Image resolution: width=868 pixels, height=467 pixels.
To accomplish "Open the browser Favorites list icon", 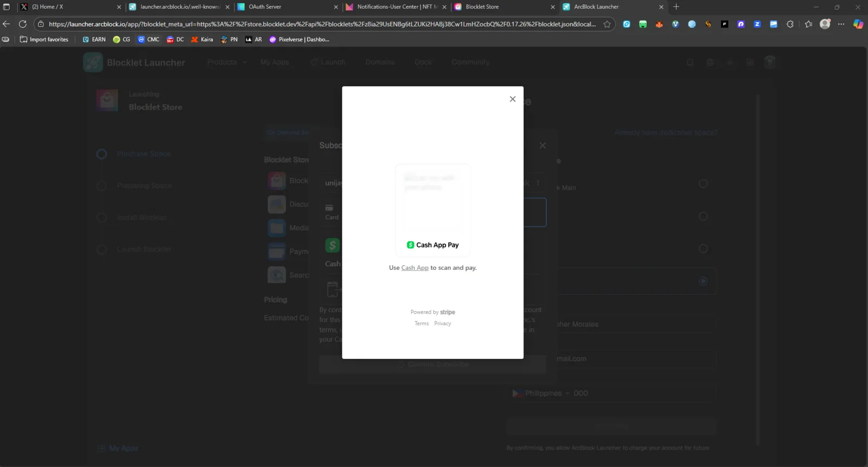I will 809,24.
